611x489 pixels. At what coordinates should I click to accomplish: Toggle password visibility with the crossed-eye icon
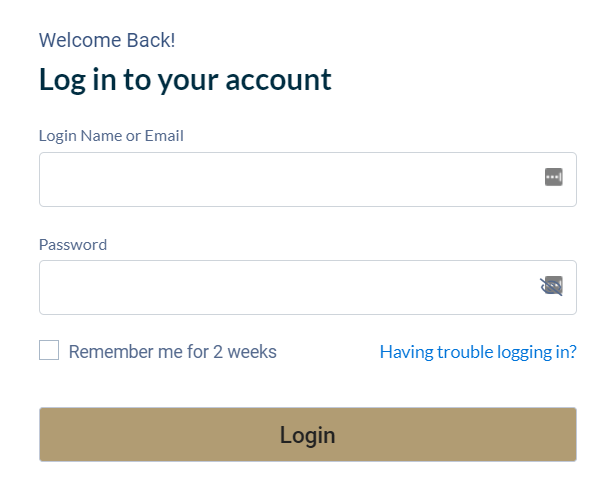coord(551,287)
